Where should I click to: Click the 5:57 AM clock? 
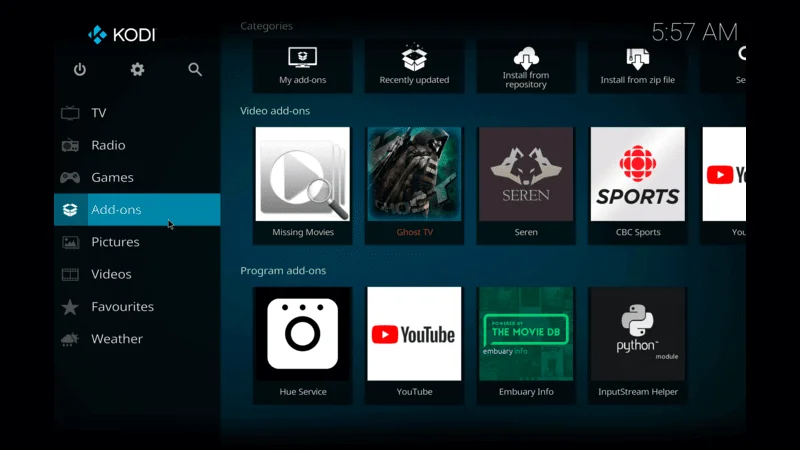click(x=694, y=33)
